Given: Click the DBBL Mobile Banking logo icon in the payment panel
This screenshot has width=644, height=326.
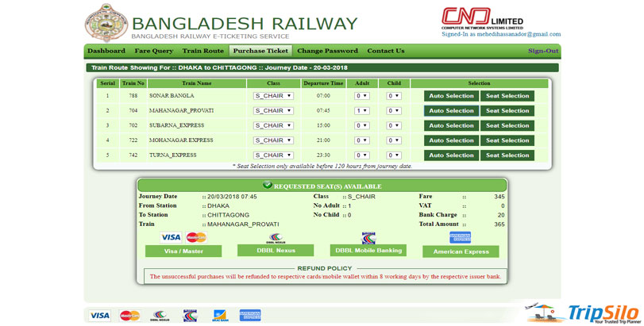Looking at the screenshot, I should 368,238.
